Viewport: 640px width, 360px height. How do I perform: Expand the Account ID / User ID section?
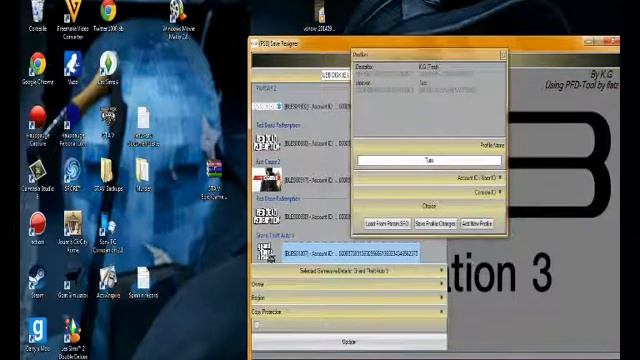(429, 178)
